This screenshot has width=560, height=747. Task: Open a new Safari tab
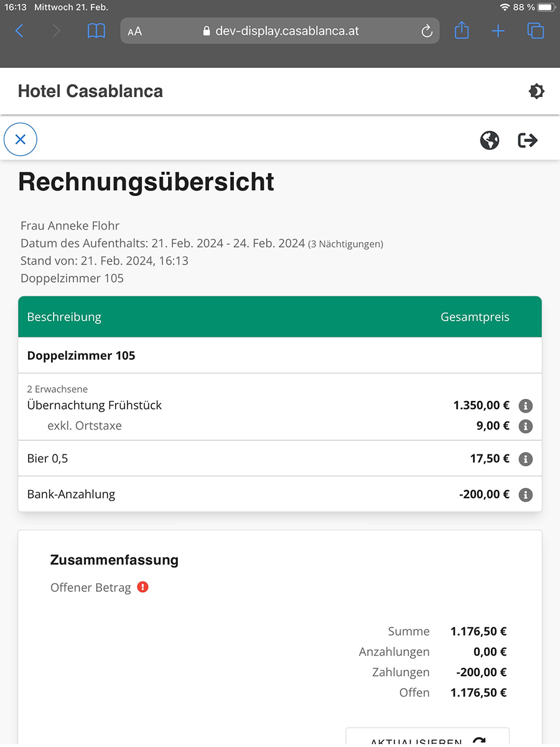coord(498,31)
